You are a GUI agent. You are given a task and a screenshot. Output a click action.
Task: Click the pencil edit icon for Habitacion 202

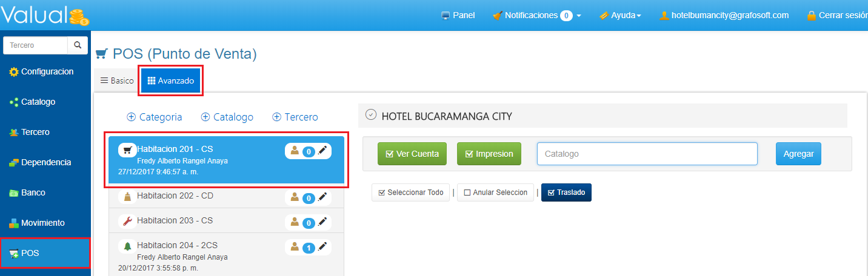pyautogui.click(x=322, y=197)
